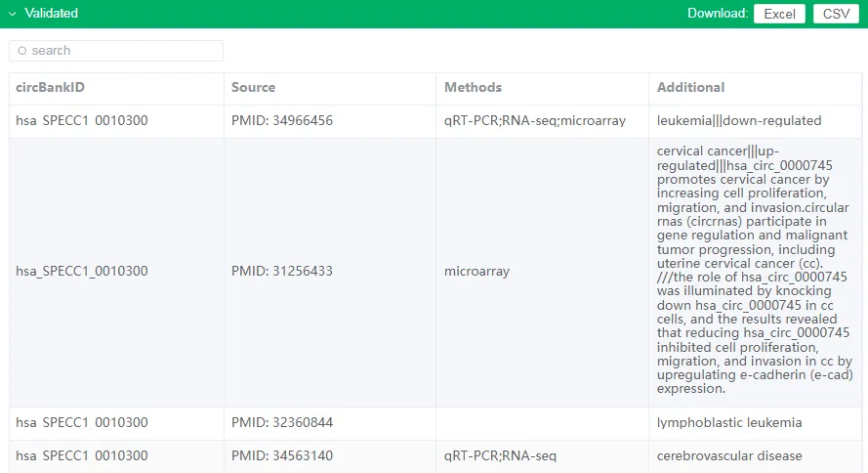The height and width of the screenshot is (473, 868).
Task: Click the Source column header
Action: 253,88
